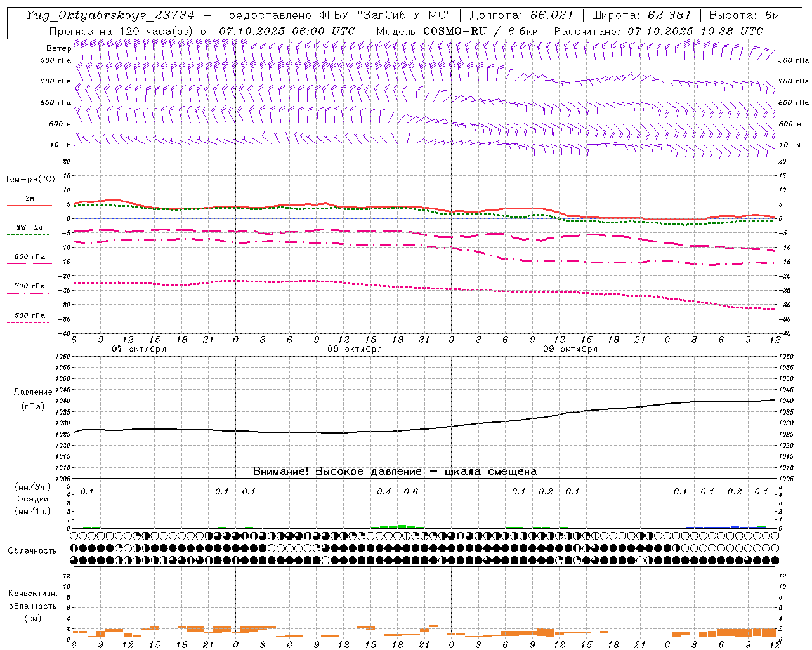The width and height of the screenshot is (812, 650).
Task: Select the Td 2м dew point legend entry
Action: [29, 227]
